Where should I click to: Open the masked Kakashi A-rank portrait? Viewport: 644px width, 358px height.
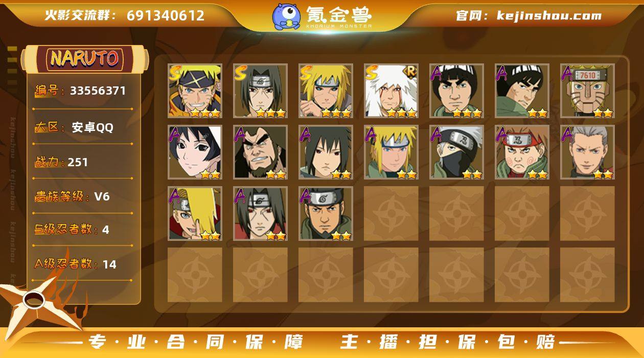[456, 152]
